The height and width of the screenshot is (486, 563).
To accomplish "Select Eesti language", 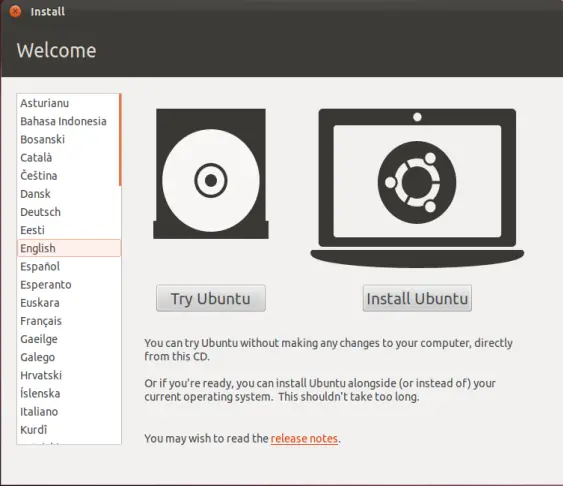I will pyautogui.click(x=68, y=230).
